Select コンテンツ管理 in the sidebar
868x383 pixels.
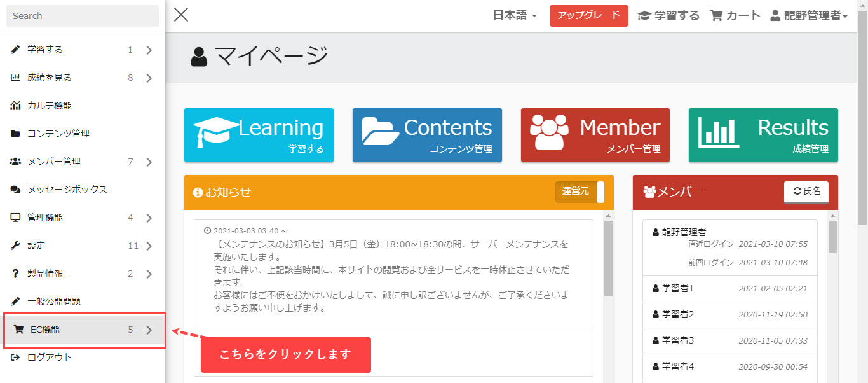(58, 134)
